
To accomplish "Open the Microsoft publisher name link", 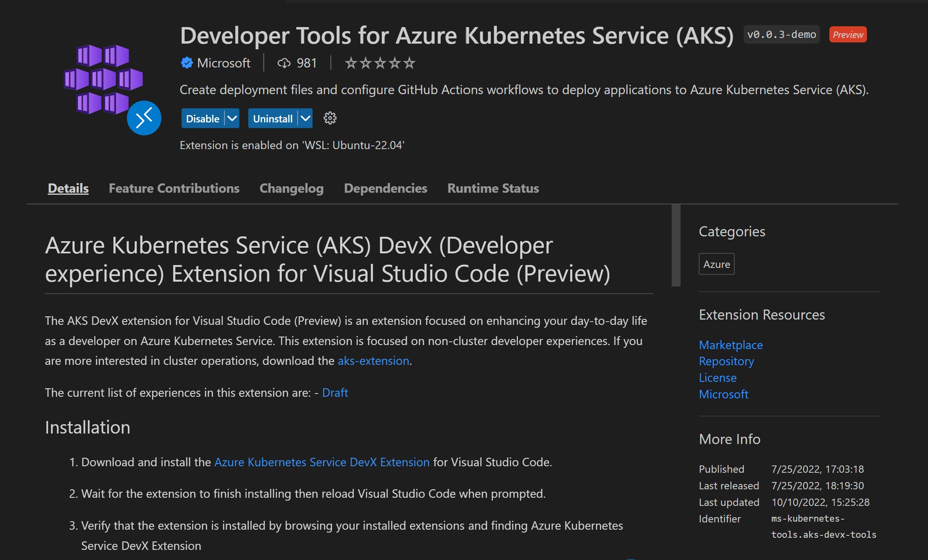I will 224,63.
